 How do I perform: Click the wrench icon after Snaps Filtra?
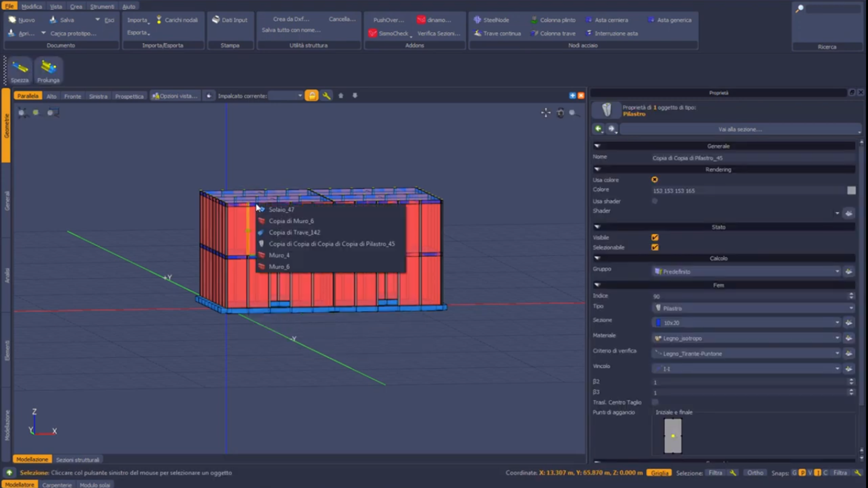[857, 473]
